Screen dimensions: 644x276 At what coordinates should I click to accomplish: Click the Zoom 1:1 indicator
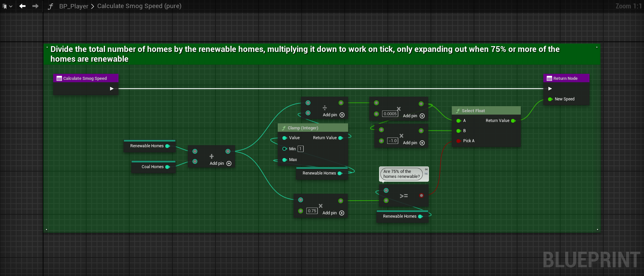coord(628,6)
